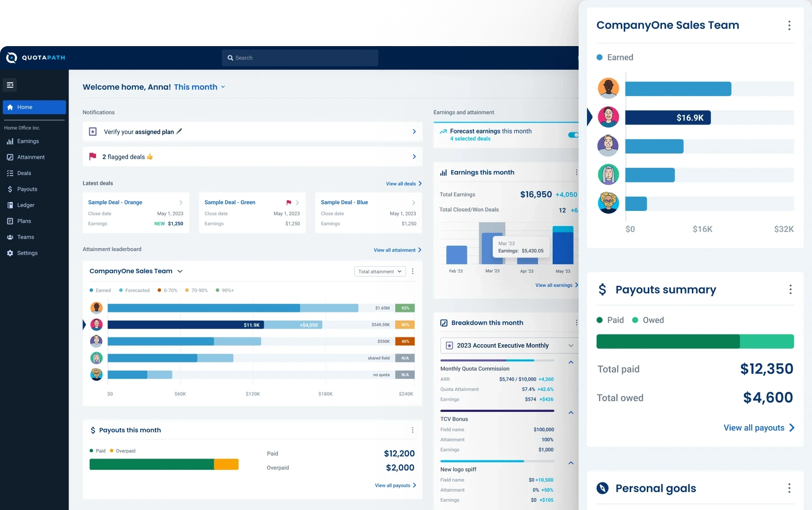The image size is (812, 510).
Task: Open options menu for Payouts summary card
Action: 790,289
